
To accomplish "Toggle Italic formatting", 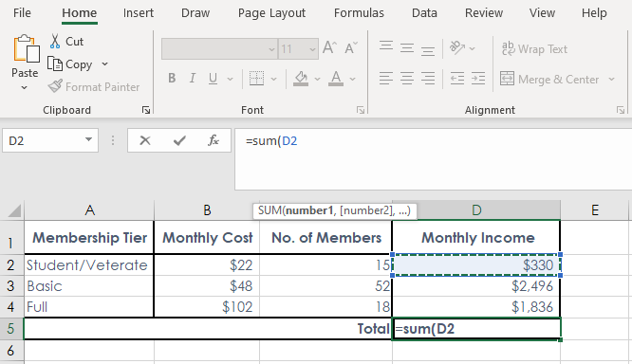I will 193,78.
